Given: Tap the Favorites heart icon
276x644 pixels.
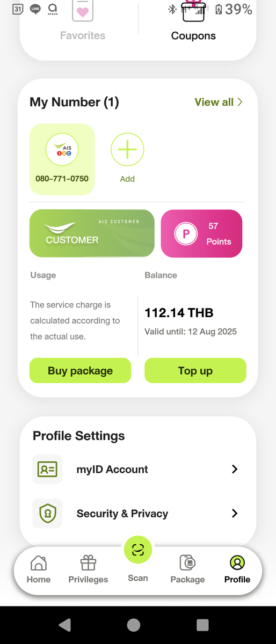Looking at the screenshot, I should [x=82, y=11].
